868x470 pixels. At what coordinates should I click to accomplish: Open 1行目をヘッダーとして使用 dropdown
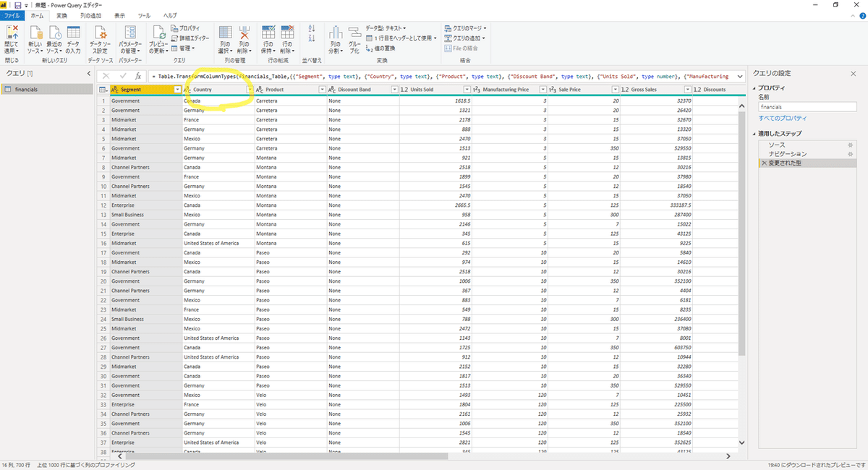point(402,38)
